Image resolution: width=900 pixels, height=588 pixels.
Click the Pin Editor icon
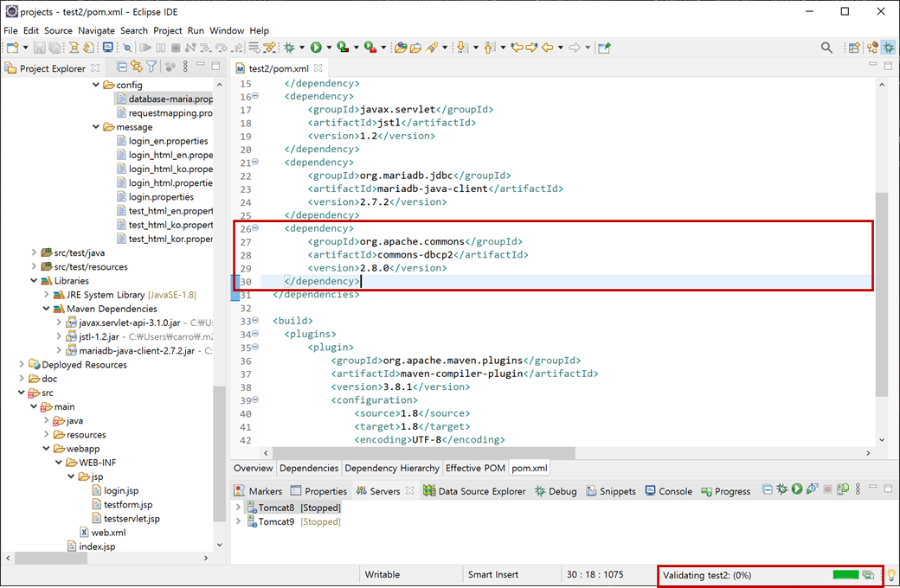point(604,48)
